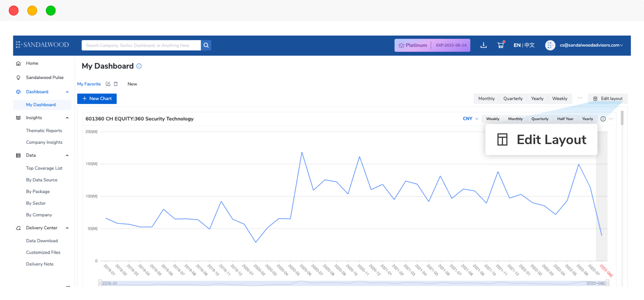Open Company Insights
This screenshot has width=644, height=300.
(x=44, y=142)
